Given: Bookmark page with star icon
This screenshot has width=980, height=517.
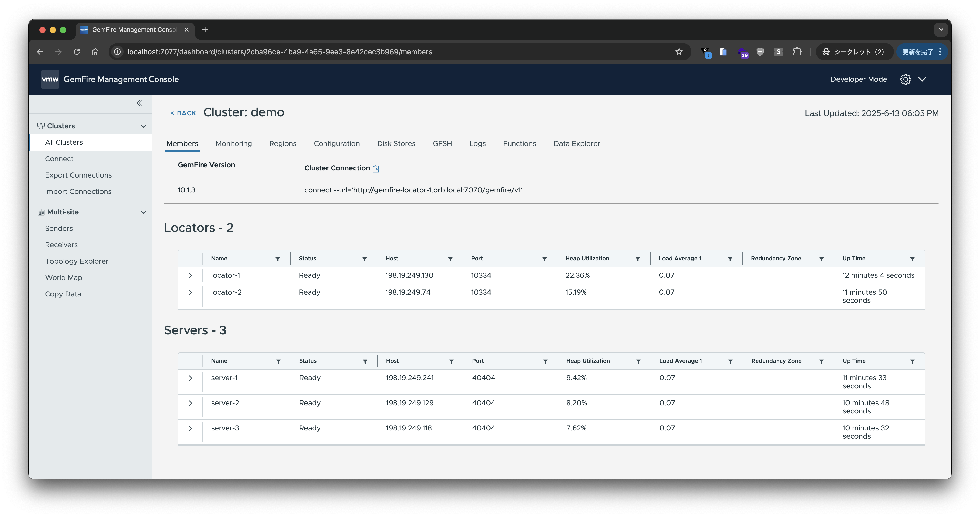Looking at the screenshot, I should tap(679, 52).
